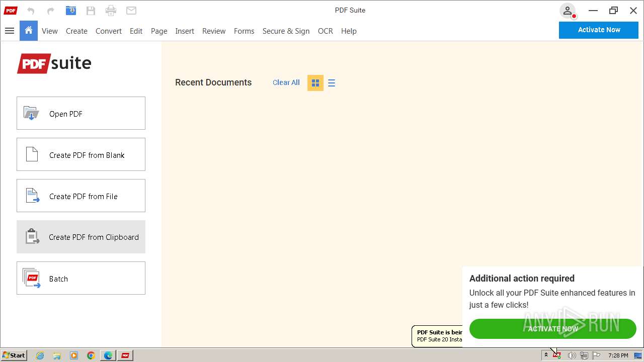Click the 'Recent Documents' heading
Image resolution: width=644 pixels, height=362 pixels.
213,82
